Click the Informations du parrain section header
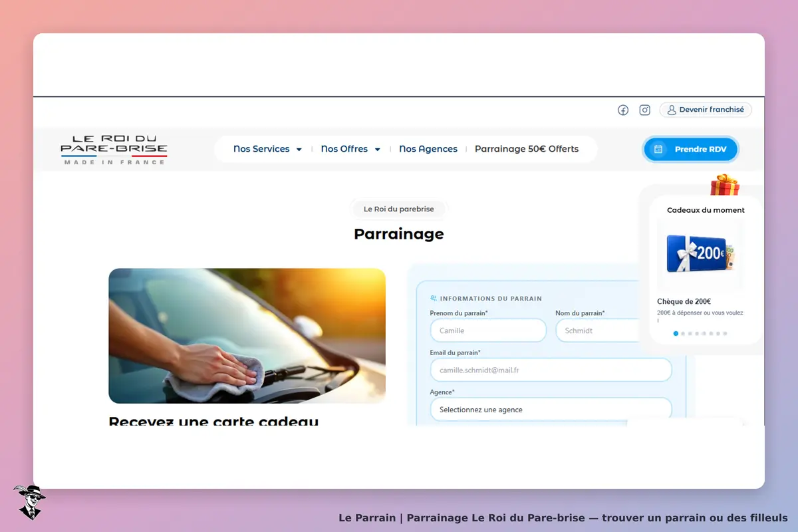The height and width of the screenshot is (532, 798). [491, 299]
